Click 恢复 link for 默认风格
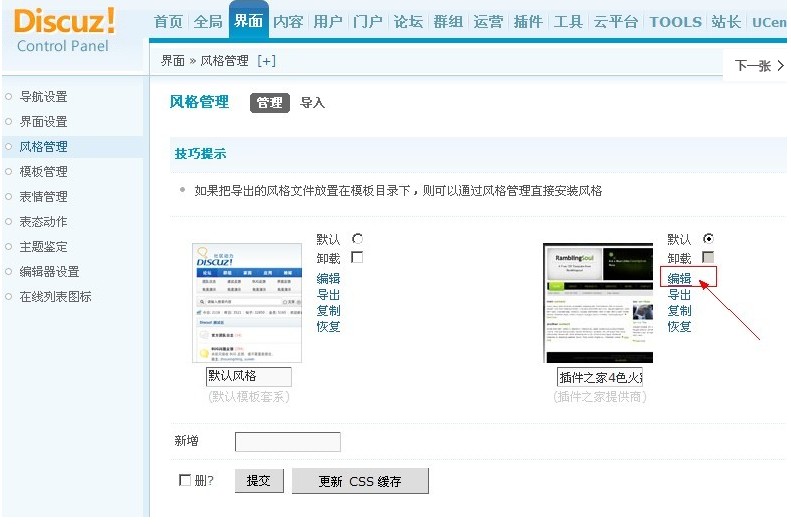Viewport: 791px width, 524px height. tap(328, 327)
